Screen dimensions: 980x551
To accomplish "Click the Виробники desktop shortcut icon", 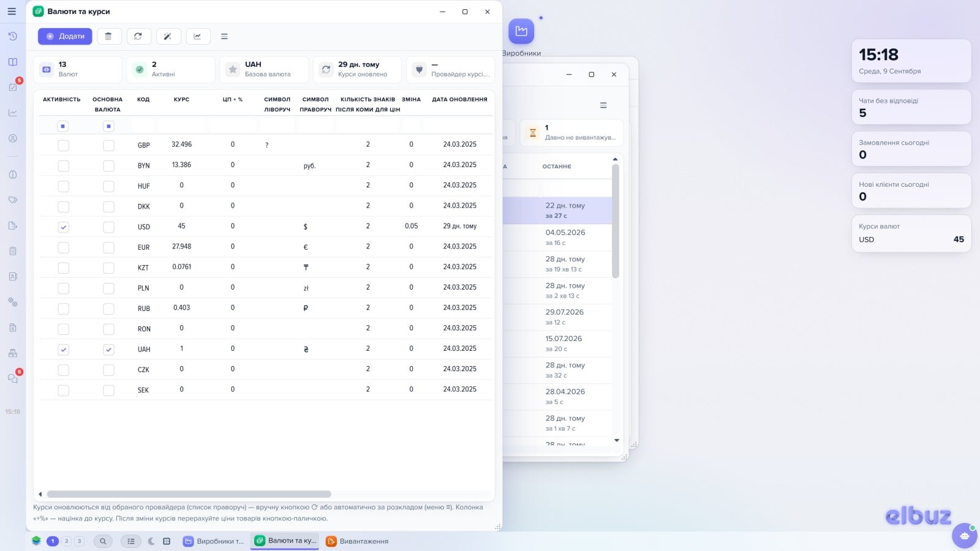I will 521,31.
